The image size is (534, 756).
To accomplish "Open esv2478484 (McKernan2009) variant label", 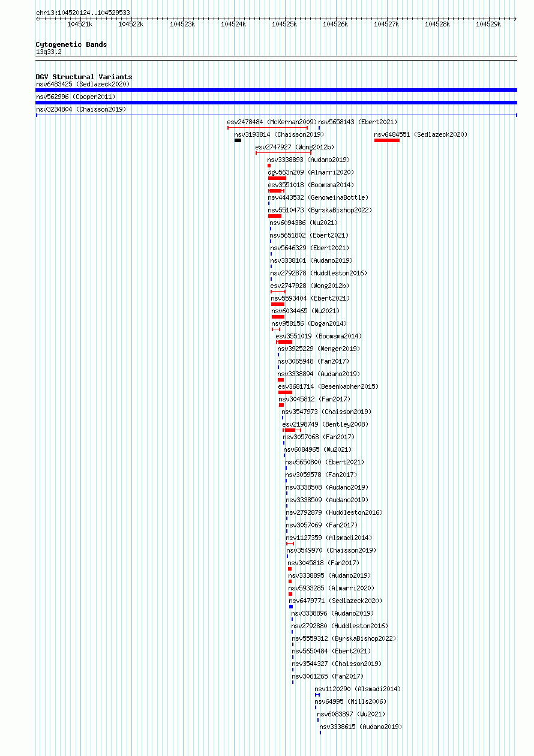I will click(x=272, y=122).
